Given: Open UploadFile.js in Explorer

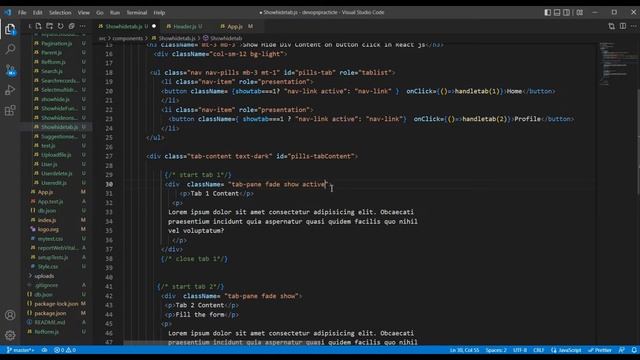Looking at the screenshot, I should pos(56,155).
